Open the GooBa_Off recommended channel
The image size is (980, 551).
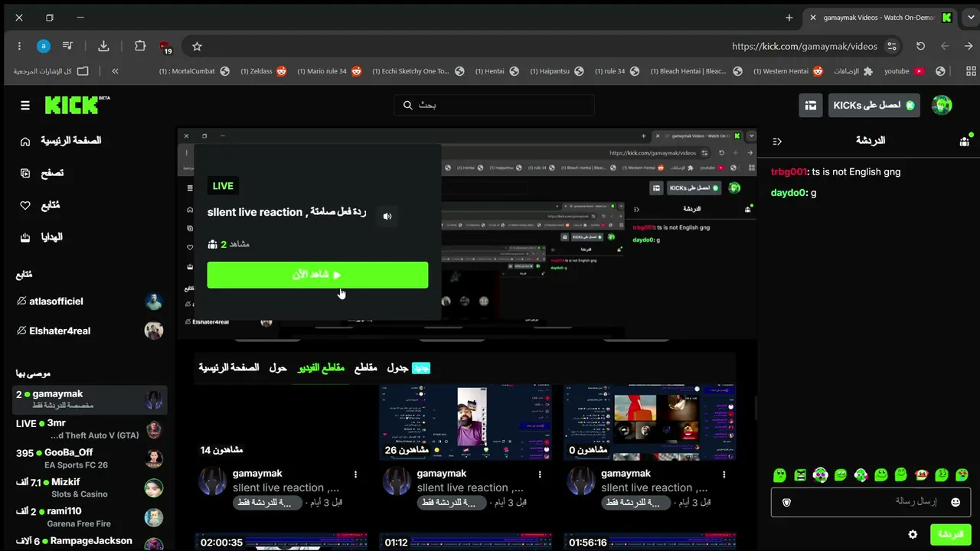(90, 458)
